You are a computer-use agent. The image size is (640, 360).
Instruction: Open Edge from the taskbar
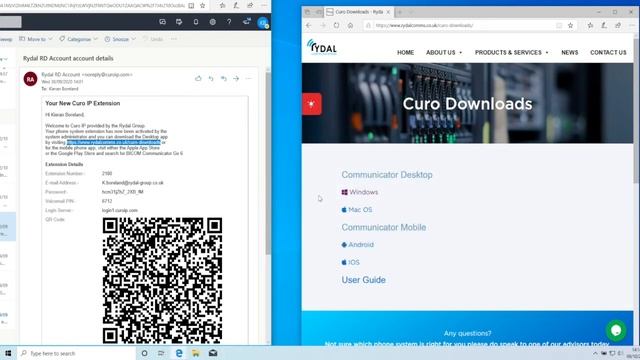coord(179,353)
